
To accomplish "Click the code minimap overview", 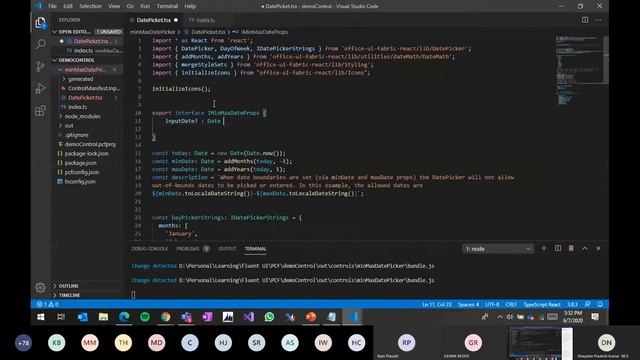I will pyautogui.click(x=579, y=70).
